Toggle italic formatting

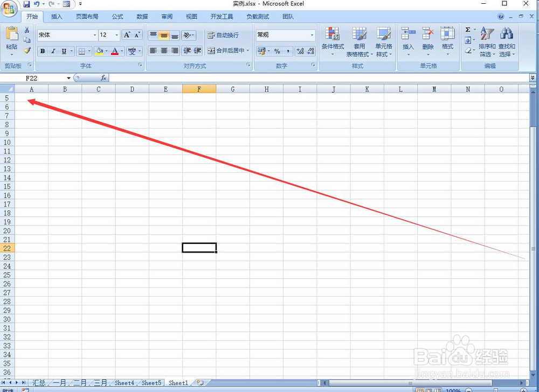click(53, 51)
